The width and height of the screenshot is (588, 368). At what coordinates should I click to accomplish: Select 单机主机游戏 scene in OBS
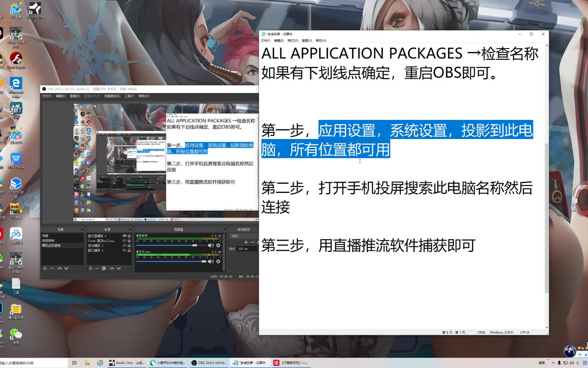tap(62, 245)
